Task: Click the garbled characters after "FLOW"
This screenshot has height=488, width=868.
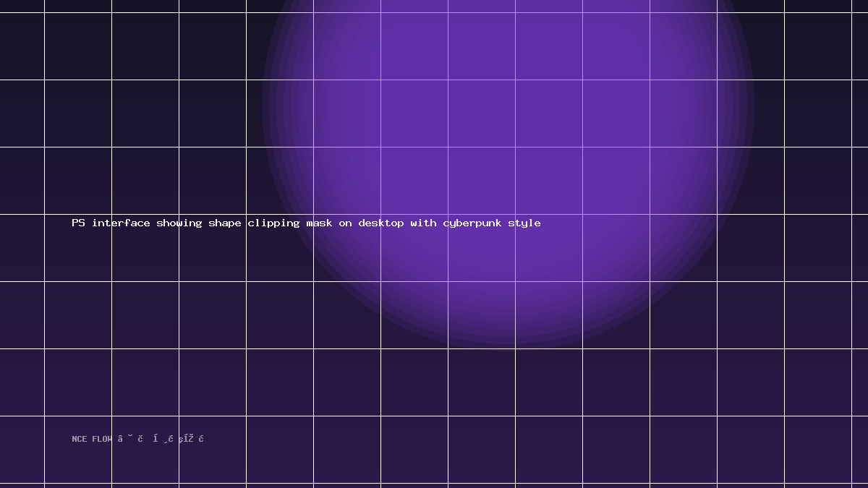Action: (161, 438)
